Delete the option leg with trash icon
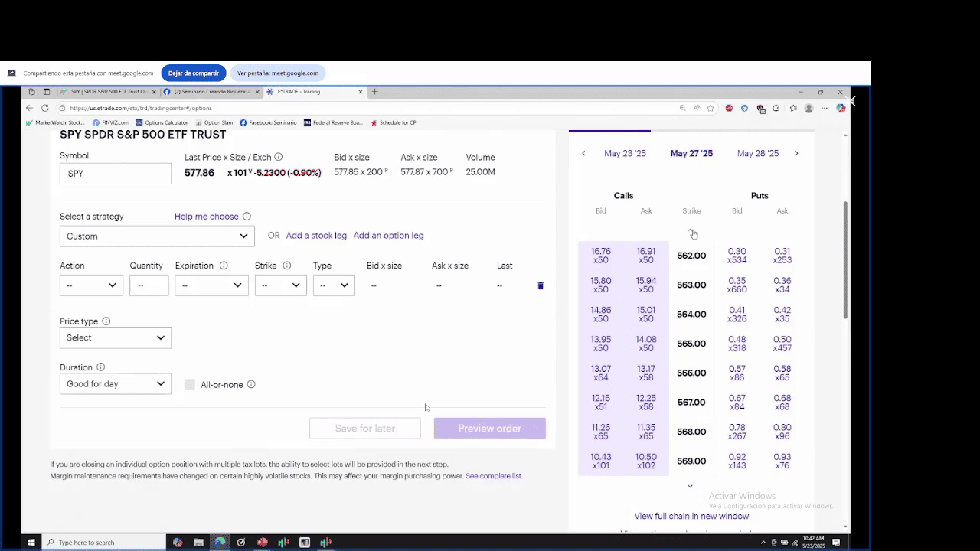 (x=540, y=285)
